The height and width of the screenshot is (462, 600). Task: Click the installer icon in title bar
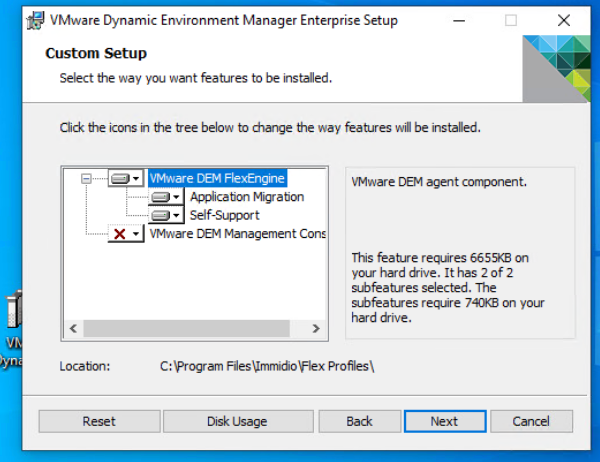point(36,20)
